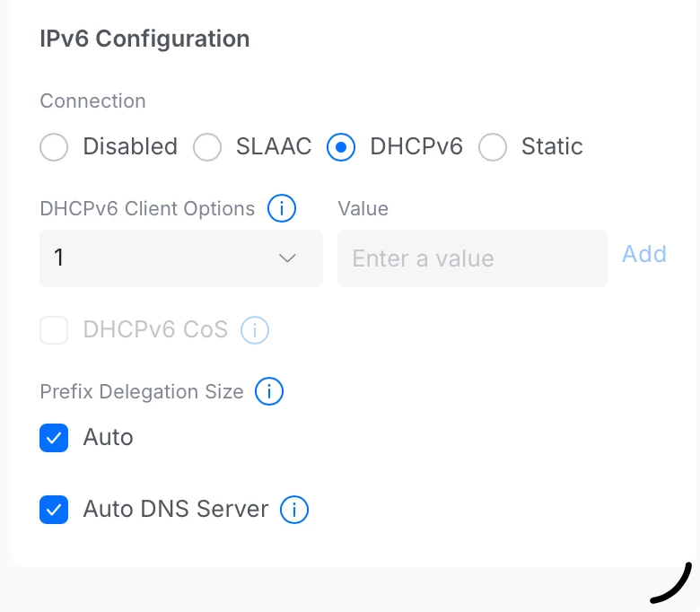Click the chevron arrow in options dropdown
The width and height of the screenshot is (700, 612).
click(x=287, y=258)
